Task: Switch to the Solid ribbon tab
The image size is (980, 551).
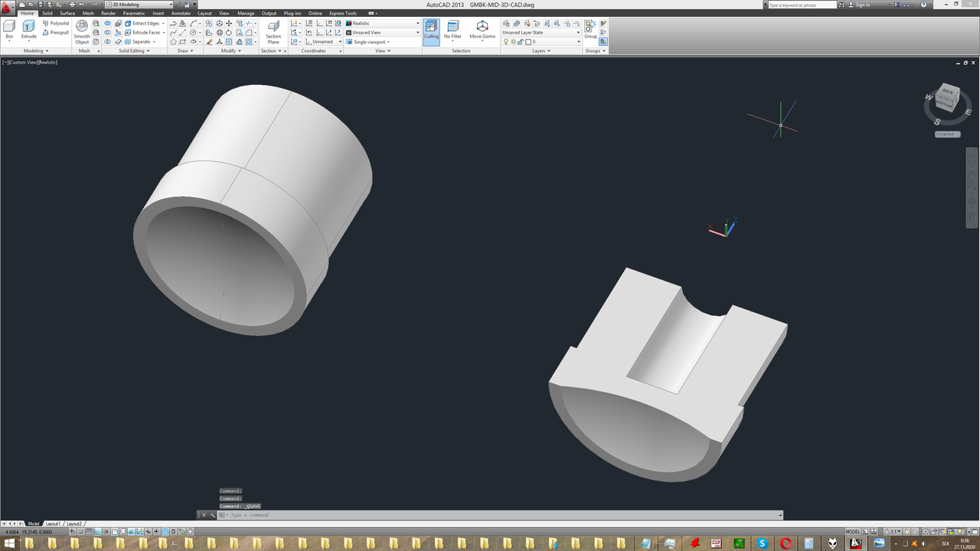Action: tap(47, 13)
